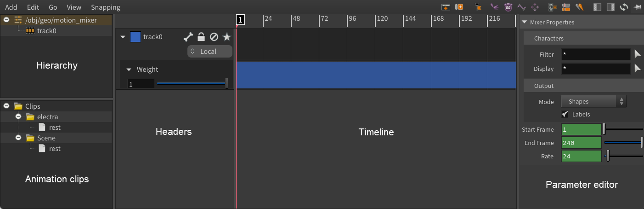This screenshot has width=644, height=209.
Task: Click the purple stopwatch icon
Action: (508, 7)
